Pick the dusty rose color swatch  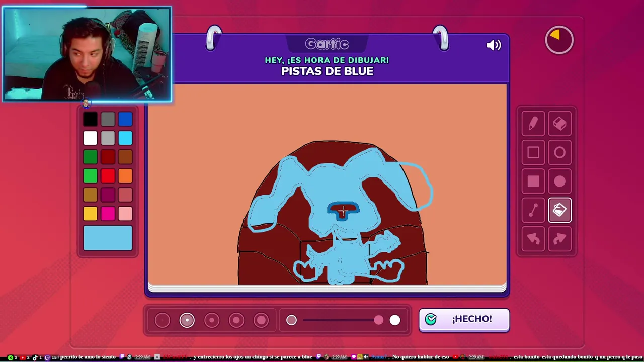(x=125, y=195)
